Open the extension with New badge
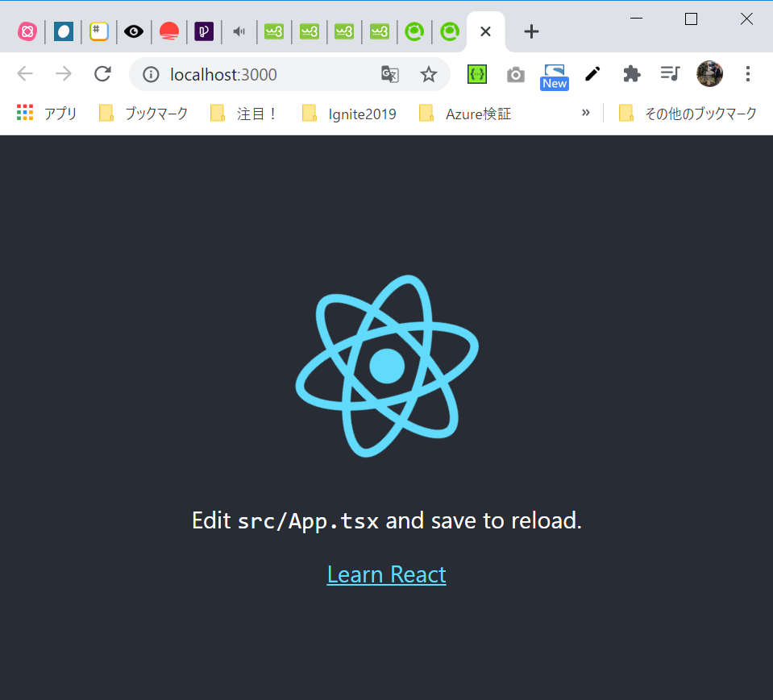The height and width of the screenshot is (700, 773). coord(555,77)
